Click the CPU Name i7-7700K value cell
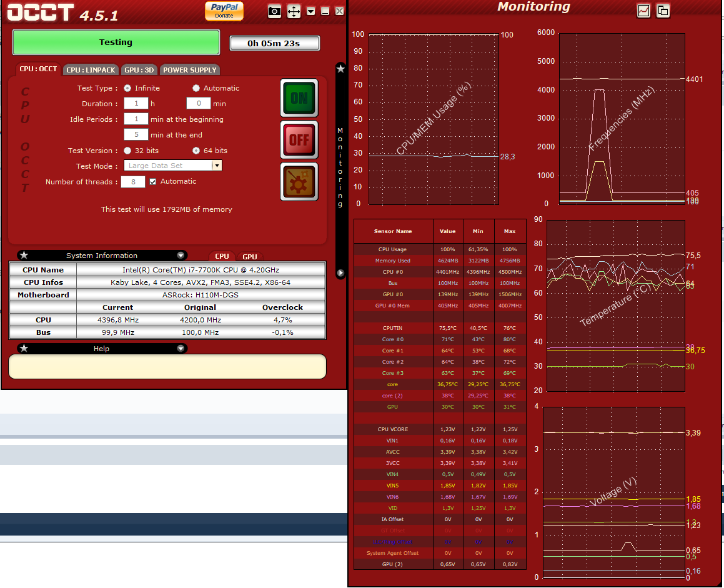The width and height of the screenshot is (724, 588). (201, 270)
